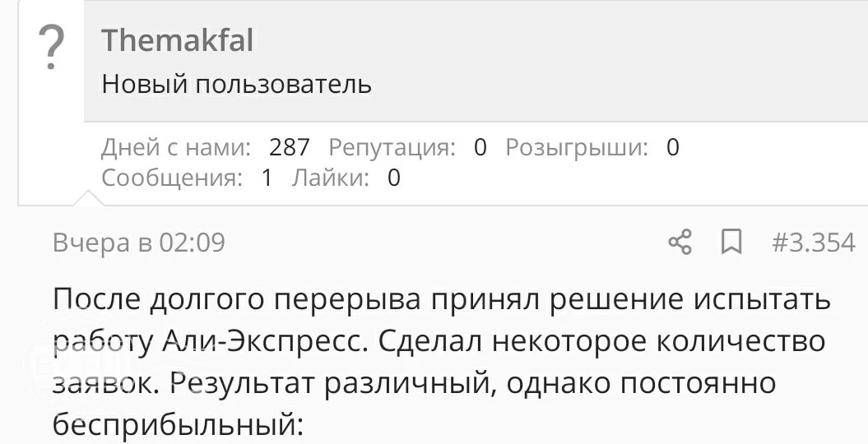868x444 pixels.
Task: Click the word бесприбыльный in the post
Action: [179, 424]
